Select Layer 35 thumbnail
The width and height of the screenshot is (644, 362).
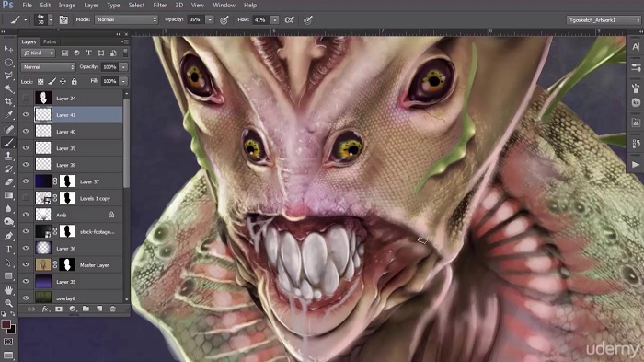(43, 282)
